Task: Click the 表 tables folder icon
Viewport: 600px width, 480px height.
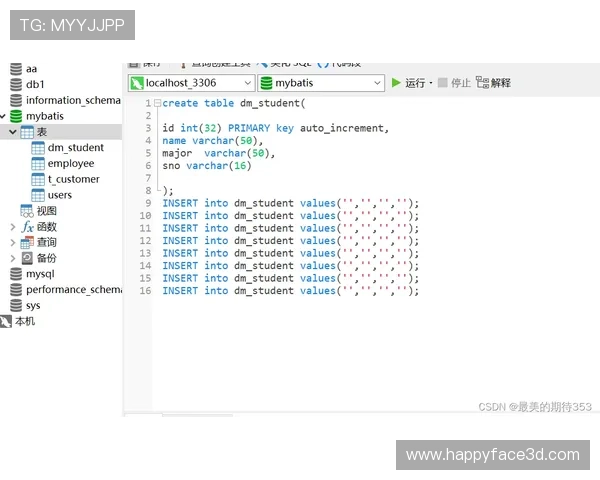Action: (27, 132)
